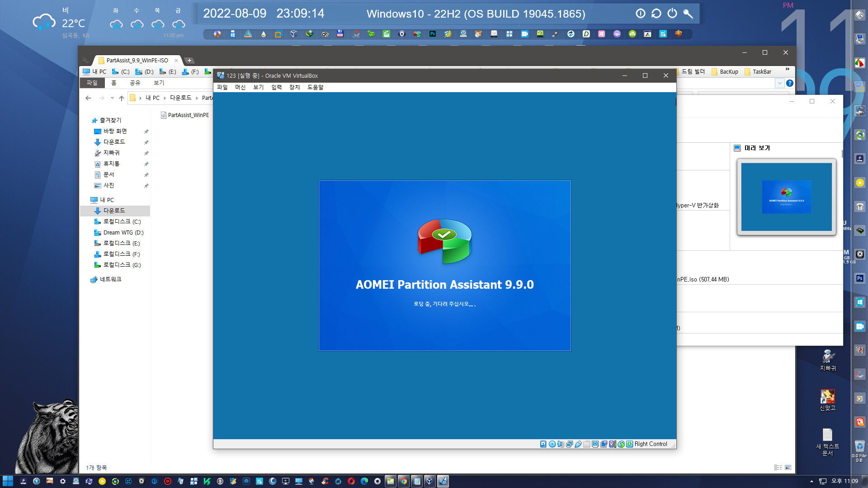The image size is (868, 488).
Task: Expand recent locations dropdown in Explorer
Action: (112, 98)
